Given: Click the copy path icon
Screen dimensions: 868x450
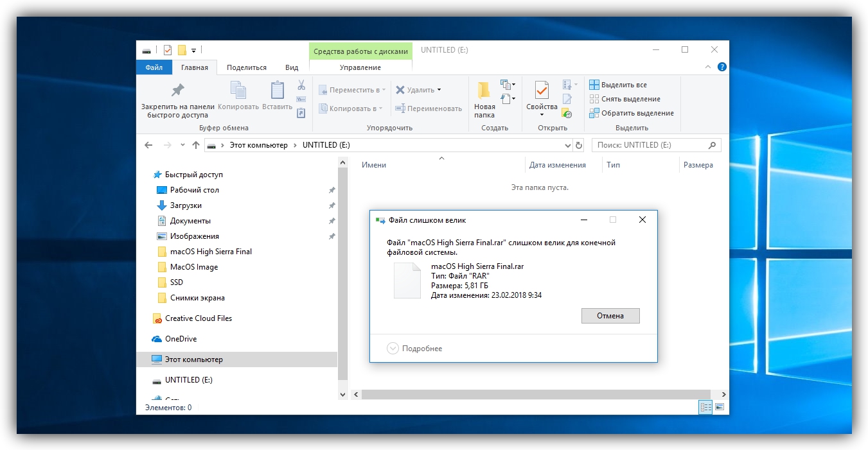Looking at the screenshot, I should pyautogui.click(x=301, y=99).
